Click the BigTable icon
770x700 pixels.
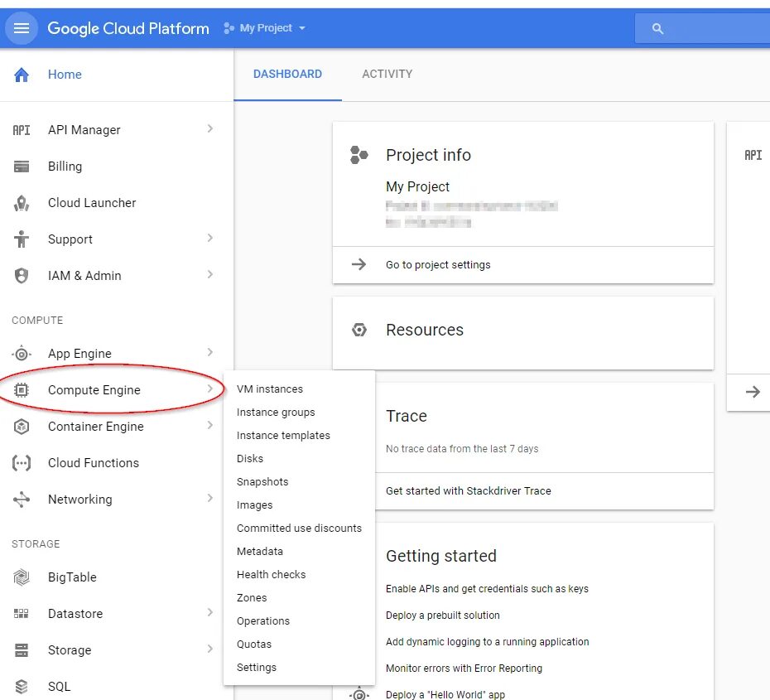22,577
